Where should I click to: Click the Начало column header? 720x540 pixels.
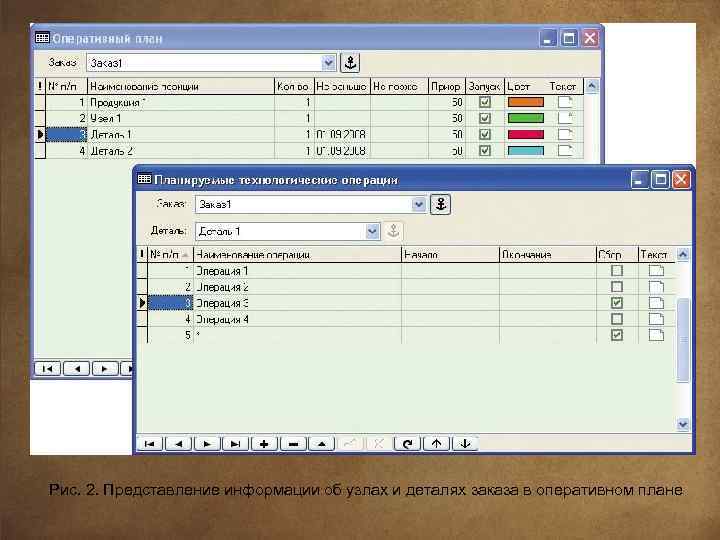[450, 254]
